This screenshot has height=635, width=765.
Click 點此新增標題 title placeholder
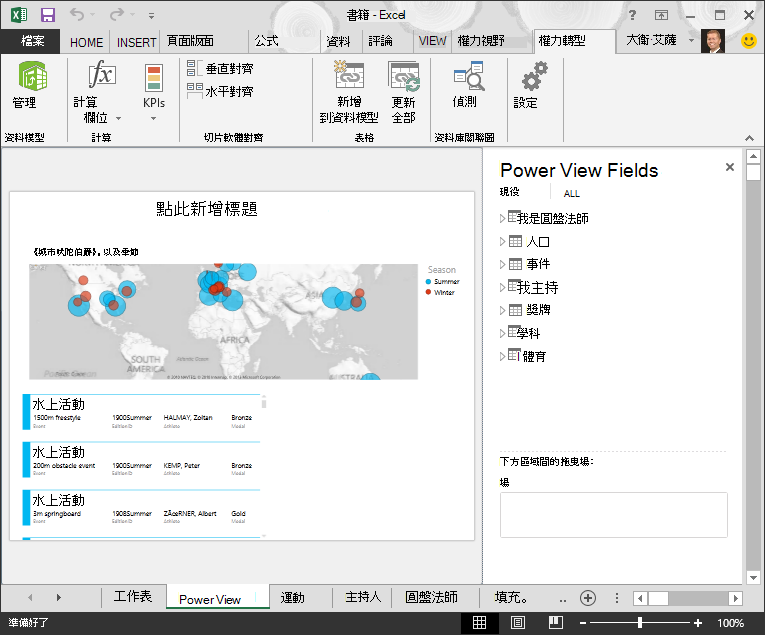click(x=207, y=209)
